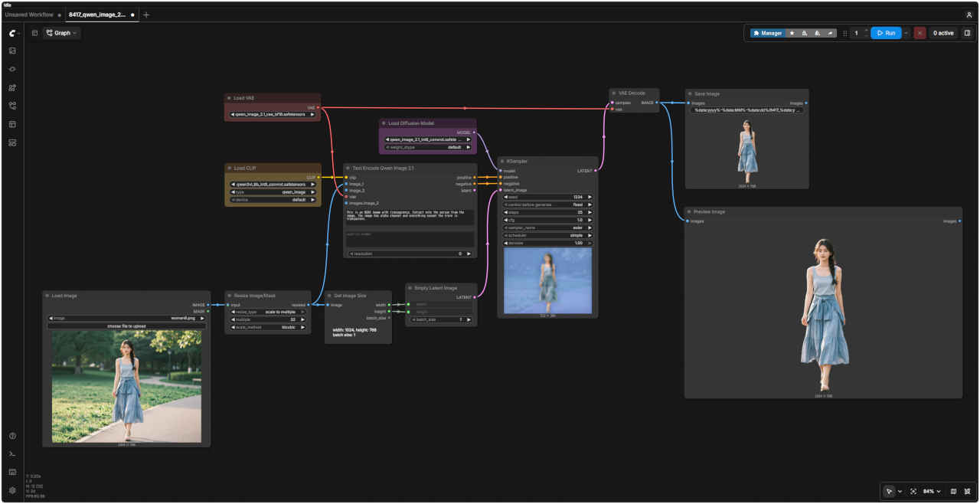Click the 0 active queue button
Image resolution: width=980 pixels, height=504 pixels.
pyautogui.click(x=943, y=33)
